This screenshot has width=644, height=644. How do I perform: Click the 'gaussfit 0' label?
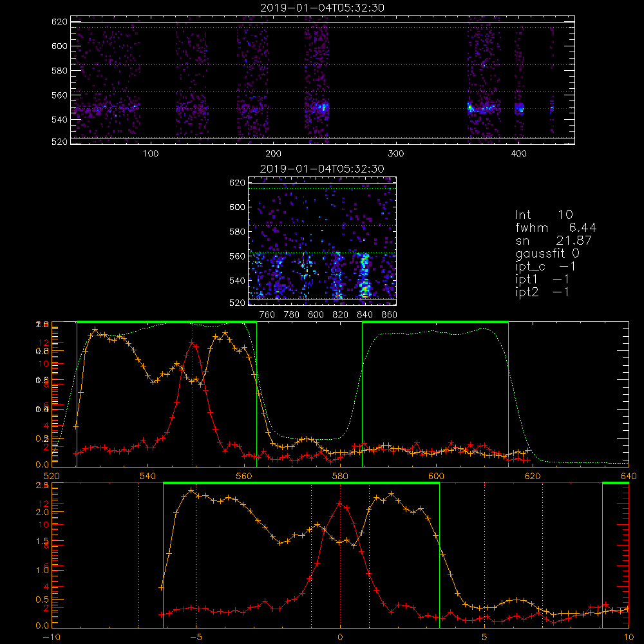click(547, 253)
